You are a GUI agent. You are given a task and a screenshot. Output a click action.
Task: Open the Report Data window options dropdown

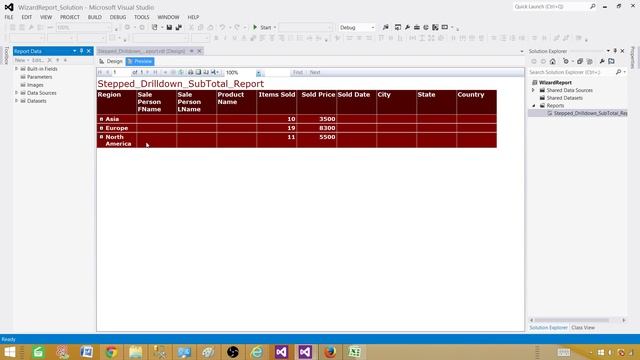pyautogui.click(x=74, y=51)
